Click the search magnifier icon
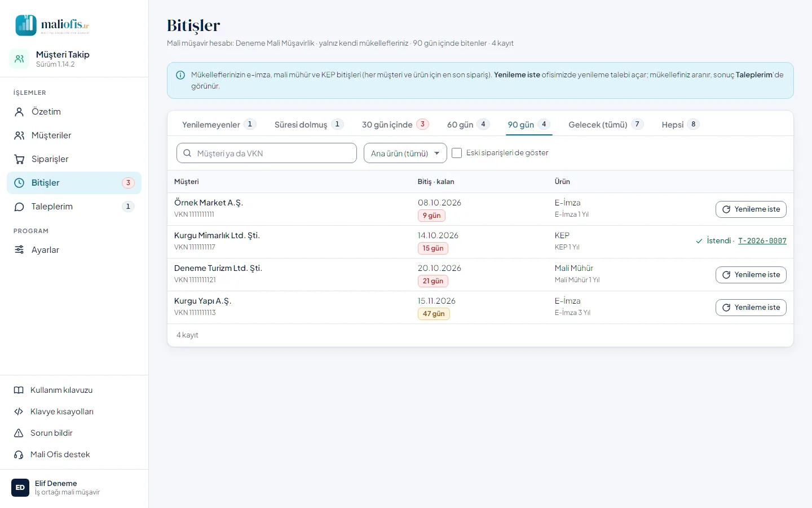Image resolution: width=812 pixels, height=508 pixels. coord(187,153)
